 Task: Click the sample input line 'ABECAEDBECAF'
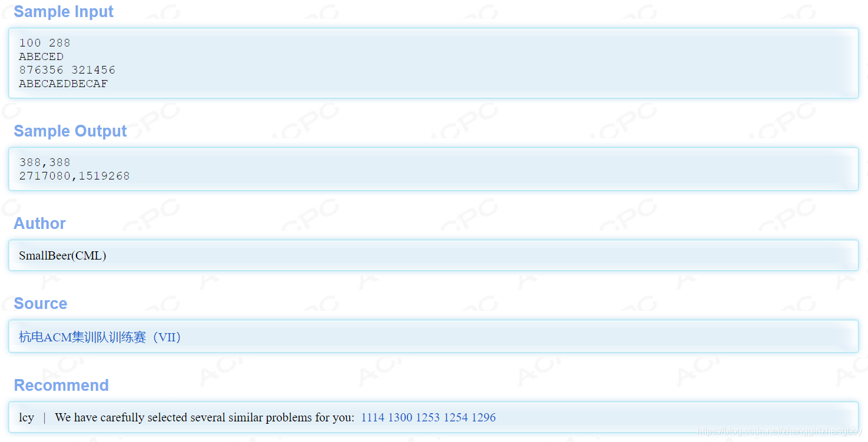[64, 84]
